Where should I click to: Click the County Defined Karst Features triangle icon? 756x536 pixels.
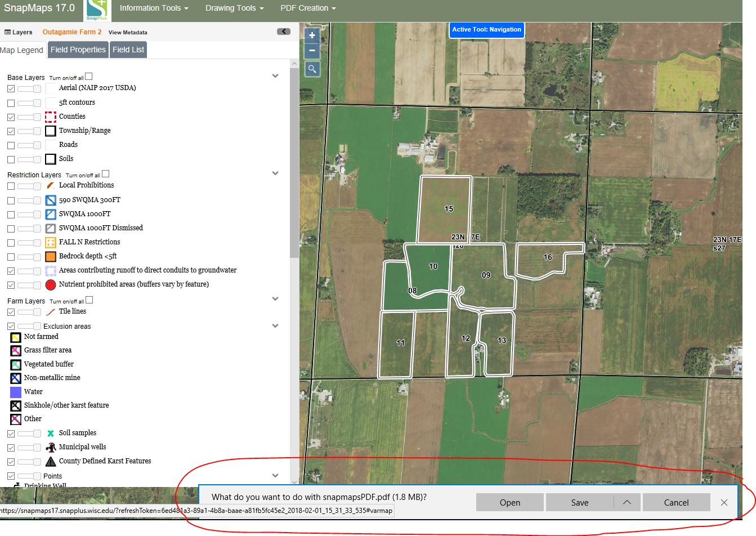51,461
